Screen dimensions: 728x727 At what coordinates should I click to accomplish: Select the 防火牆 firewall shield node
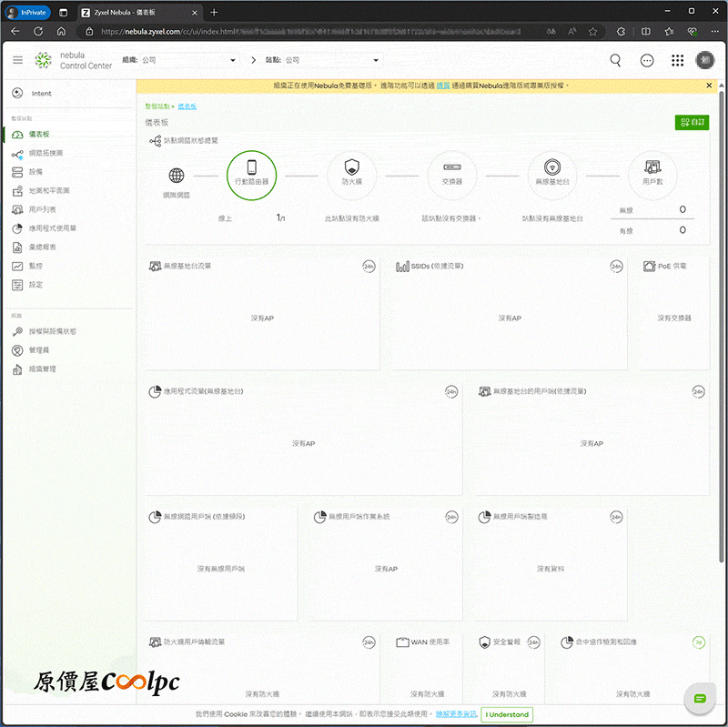(352, 176)
